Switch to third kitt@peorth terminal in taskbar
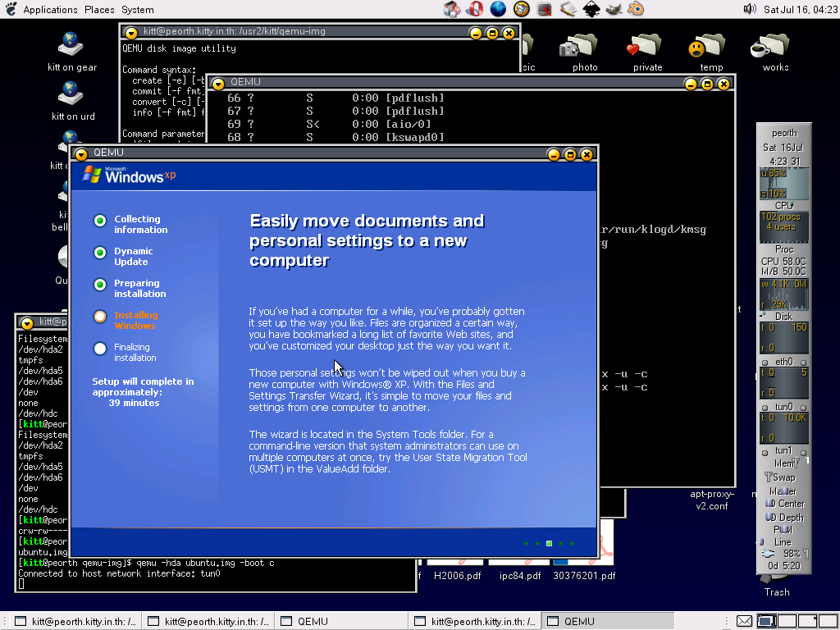The height and width of the screenshot is (630, 840). pyautogui.click(x=475, y=622)
